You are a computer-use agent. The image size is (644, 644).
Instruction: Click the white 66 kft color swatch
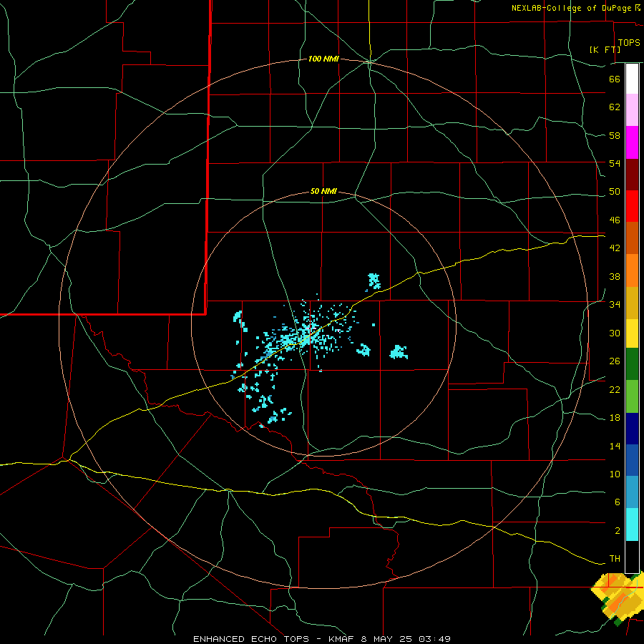click(x=632, y=79)
